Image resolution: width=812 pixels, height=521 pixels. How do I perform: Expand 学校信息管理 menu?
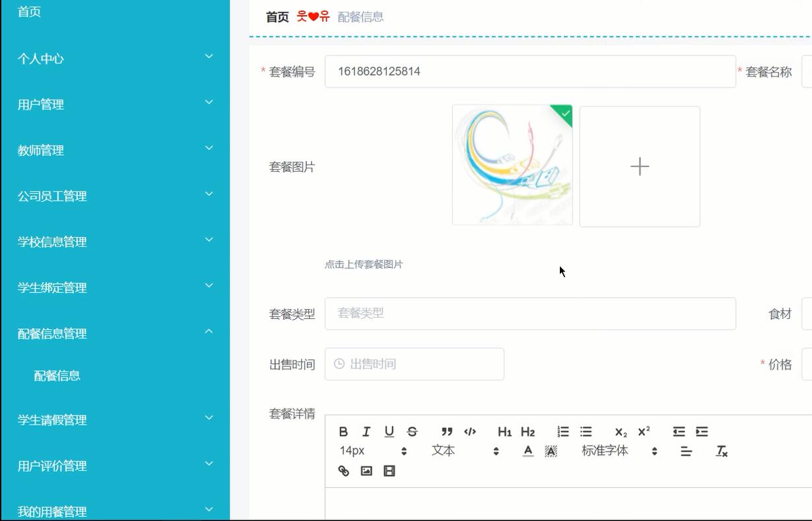pyautogui.click(x=115, y=242)
